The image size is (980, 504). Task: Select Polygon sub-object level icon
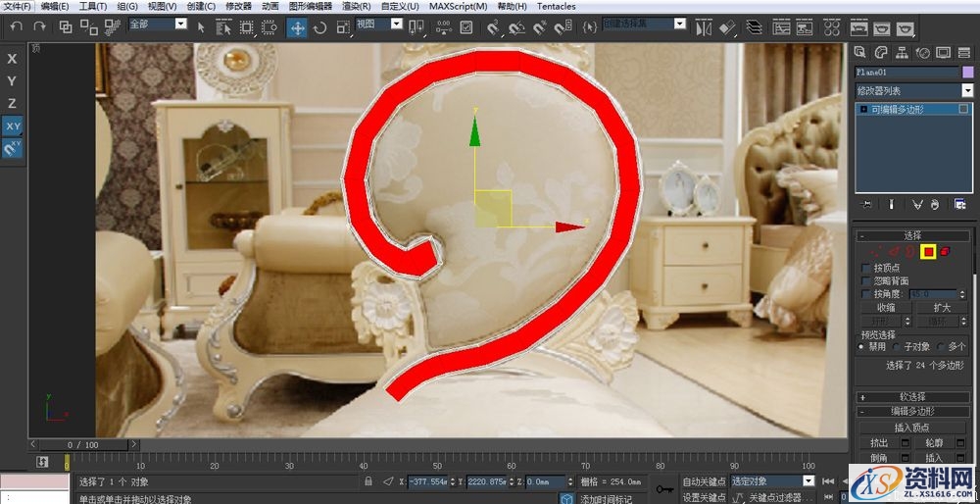[x=929, y=251]
